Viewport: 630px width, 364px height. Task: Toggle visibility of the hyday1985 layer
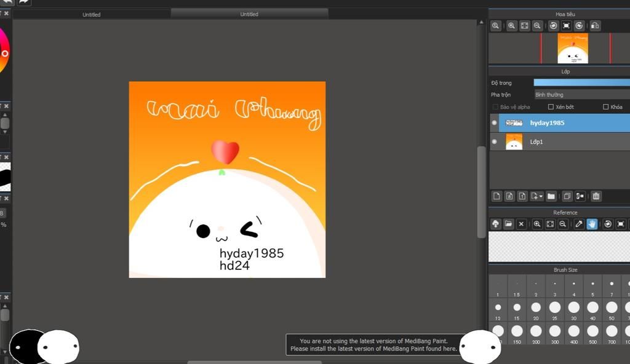pyautogui.click(x=495, y=123)
